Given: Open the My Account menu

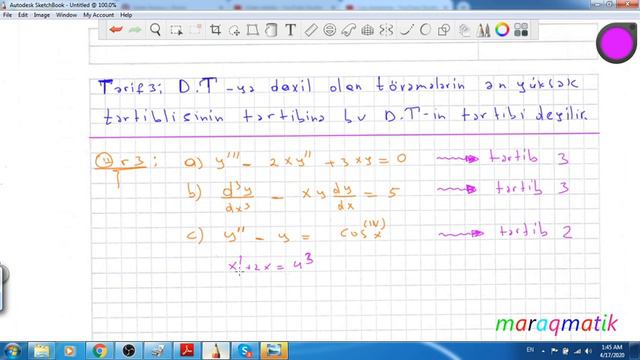Looking at the screenshot, I should pos(98,15).
